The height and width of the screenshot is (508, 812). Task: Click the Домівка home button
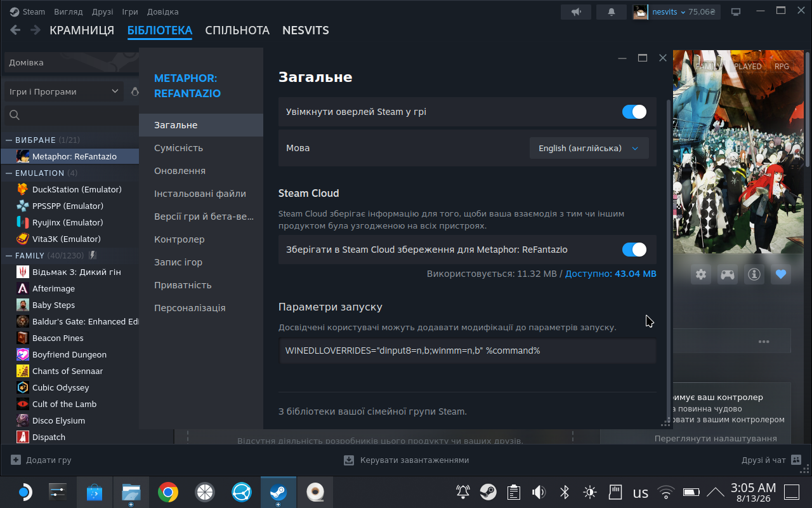pyautogui.click(x=71, y=63)
